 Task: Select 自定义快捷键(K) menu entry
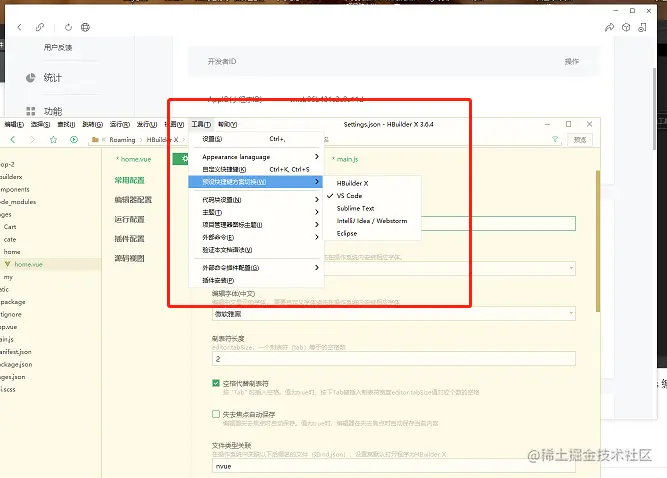coord(256,169)
